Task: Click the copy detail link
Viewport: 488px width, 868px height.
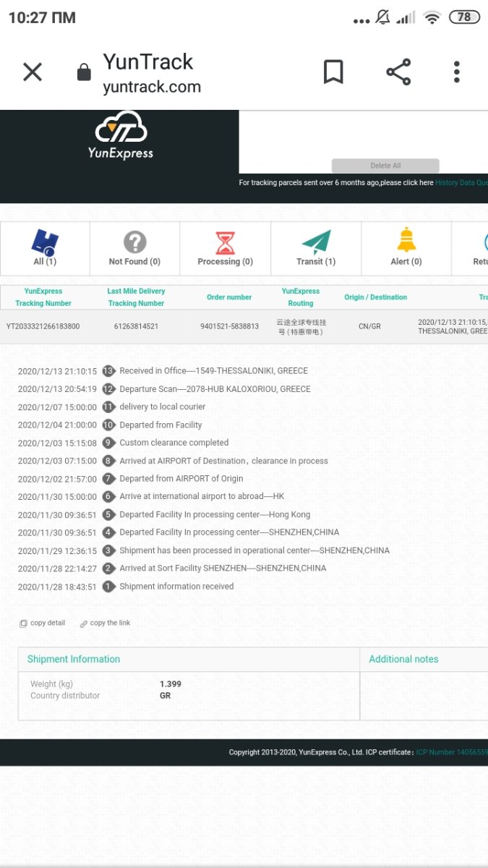Action: click(x=43, y=623)
